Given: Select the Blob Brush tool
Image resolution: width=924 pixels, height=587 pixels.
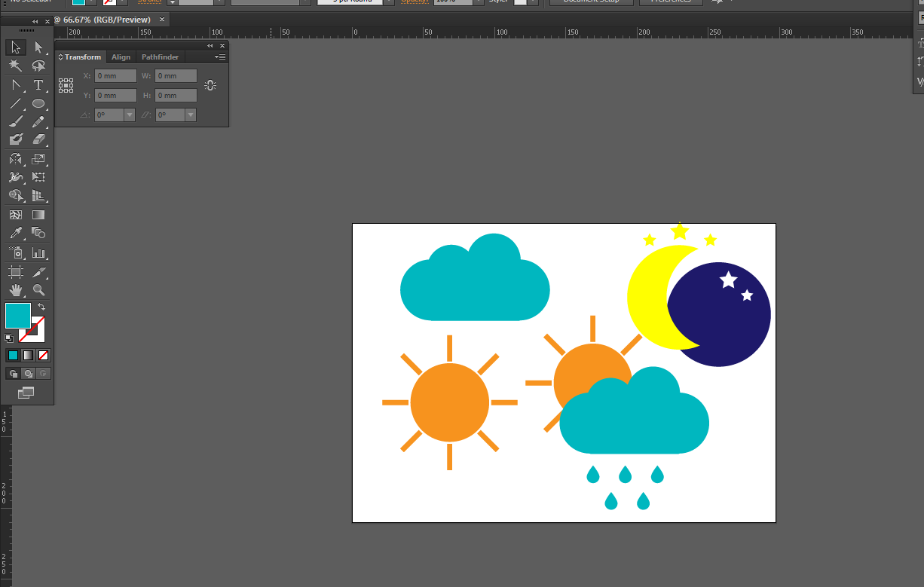Looking at the screenshot, I should pos(16,139).
